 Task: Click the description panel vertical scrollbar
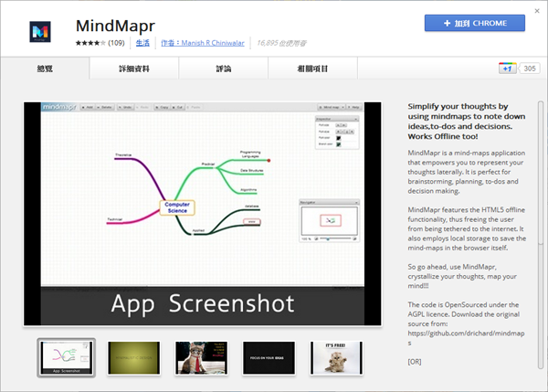coord(541,234)
